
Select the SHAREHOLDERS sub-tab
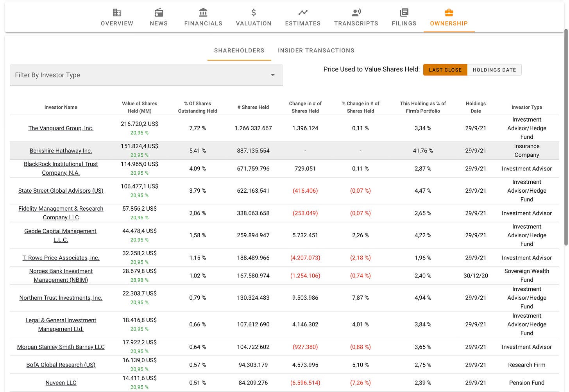tap(239, 50)
